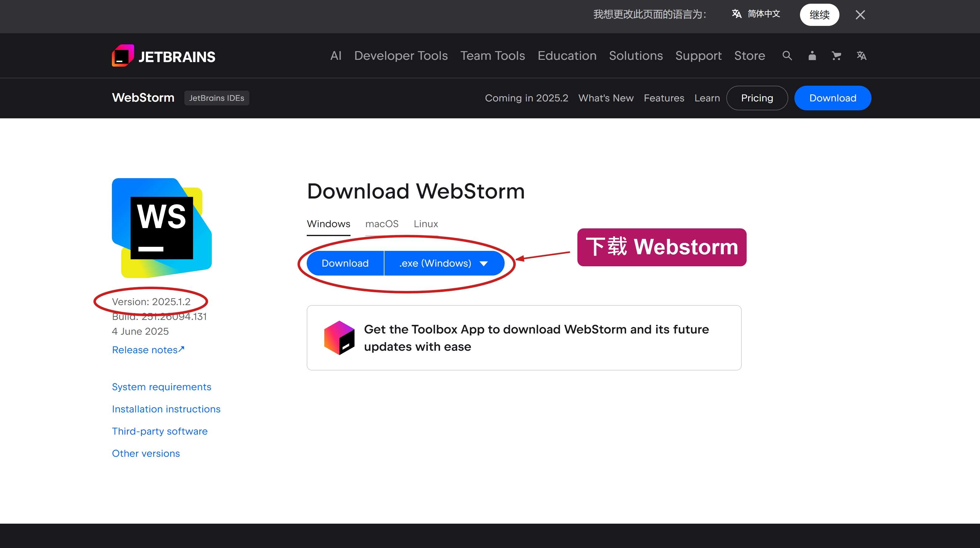Open the Store menu

[749, 56]
